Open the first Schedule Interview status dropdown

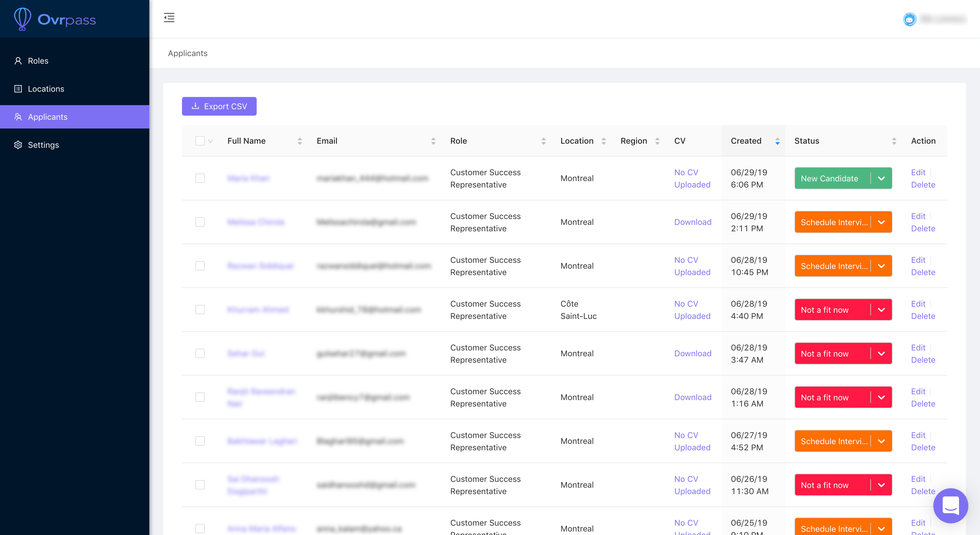(x=881, y=222)
